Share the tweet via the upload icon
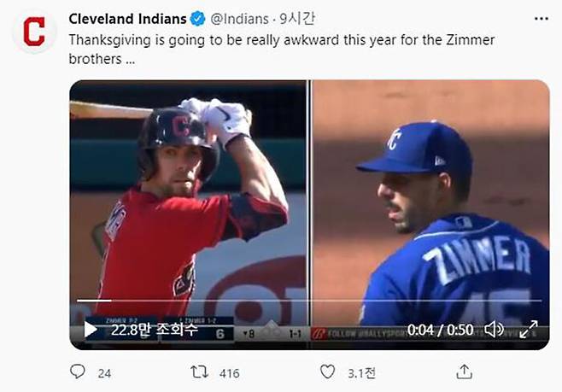Image resolution: width=562 pixels, height=392 pixels. tap(464, 372)
